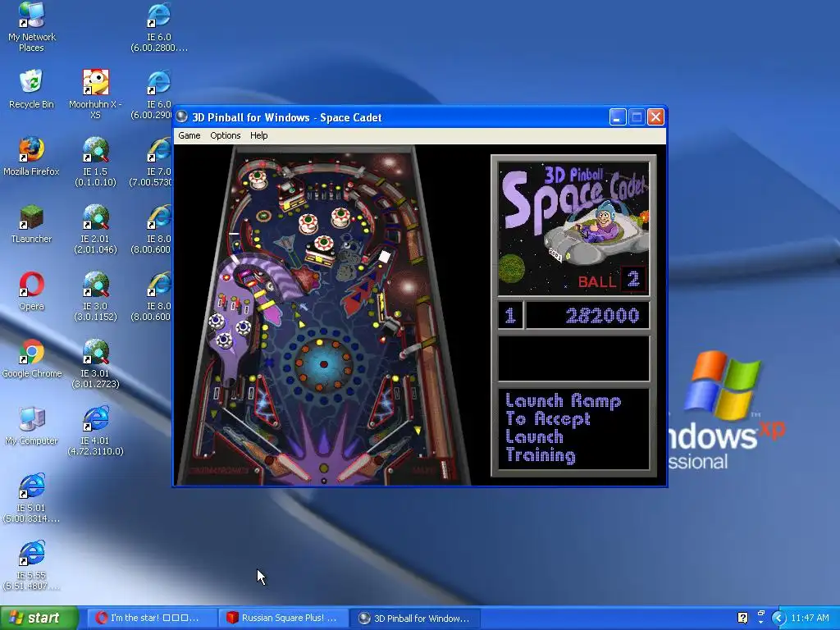The height and width of the screenshot is (630, 840).
Task: Open the Help menu in 3D Pinball
Action: point(258,135)
